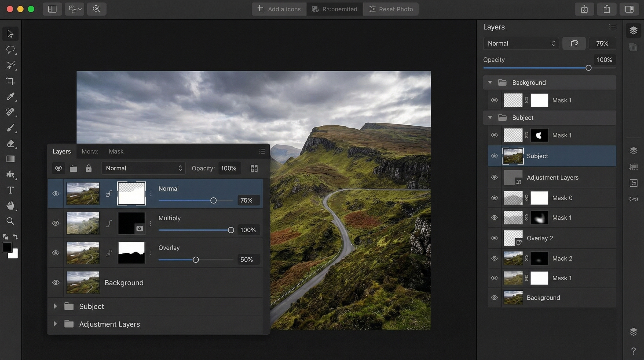
Task: Click the Overlay layer opacity slider handle
Action: point(196,260)
